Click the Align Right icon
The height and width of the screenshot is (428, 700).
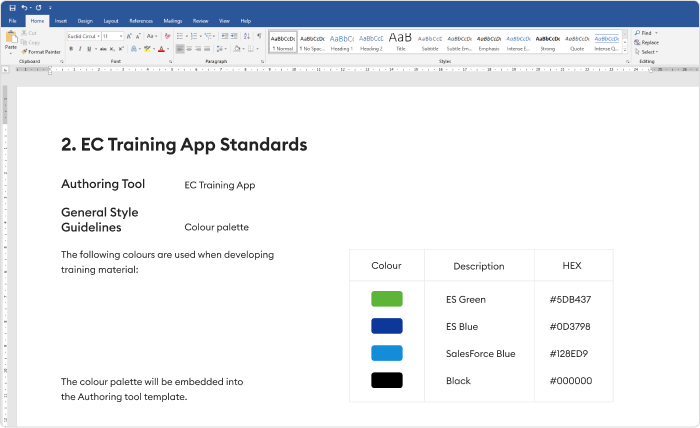[x=198, y=49]
